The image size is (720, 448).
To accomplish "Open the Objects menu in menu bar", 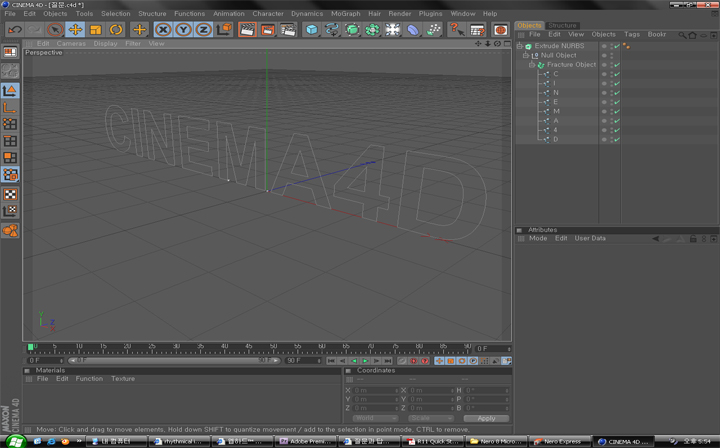I will [x=55, y=14].
